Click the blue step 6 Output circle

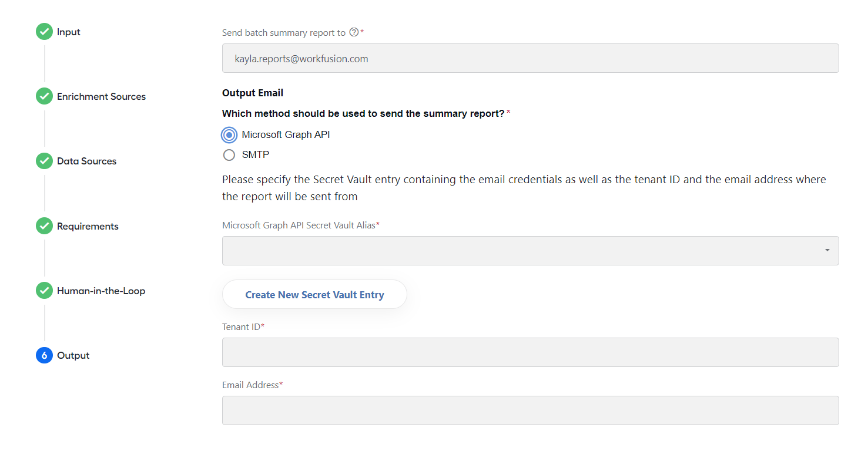click(44, 355)
